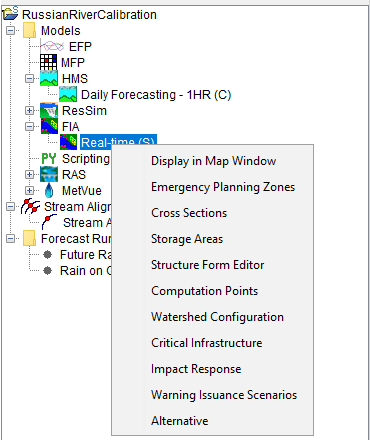Open Emergency Planning Zones menu entry
Viewport: 370px width, 440px height.
coord(223,187)
